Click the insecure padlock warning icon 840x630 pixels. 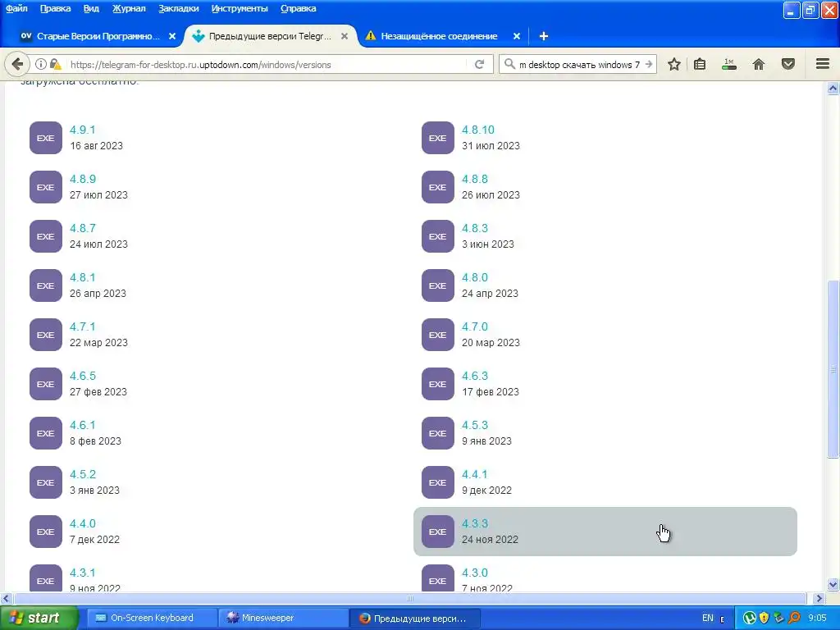pyautogui.click(x=55, y=64)
